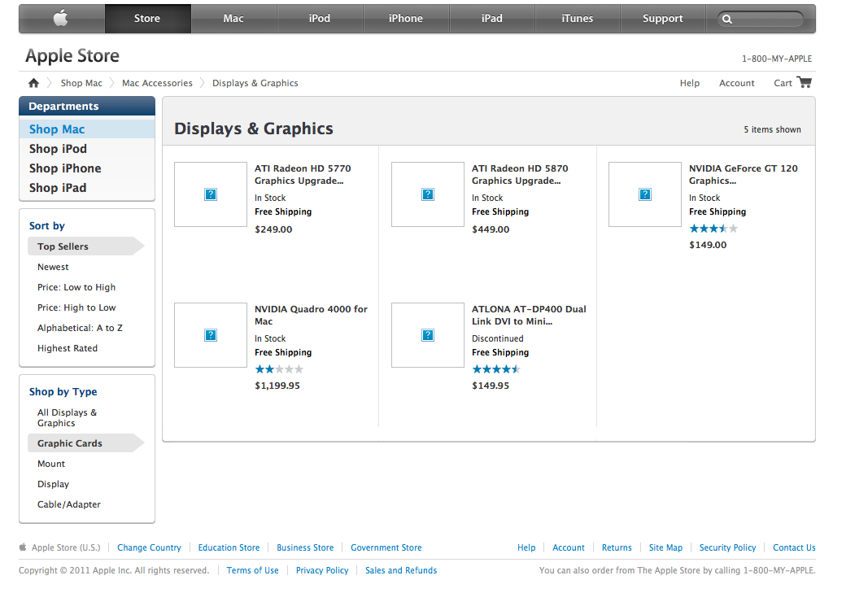Open the Support navigation tab

[x=663, y=18]
